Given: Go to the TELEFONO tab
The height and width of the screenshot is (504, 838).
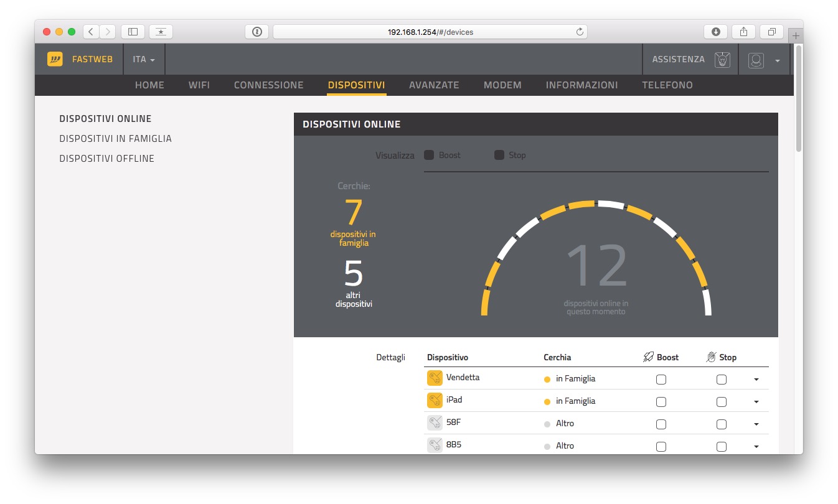Looking at the screenshot, I should [x=667, y=85].
